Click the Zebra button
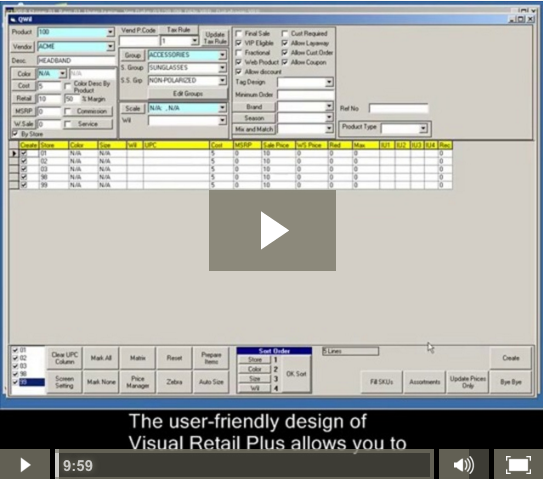The width and height of the screenshot is (543, 479). 174,382
